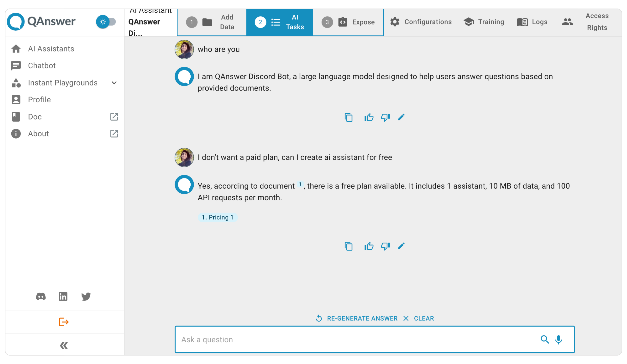627x364 pixels.
Task: Edit the free plan answer with pencil
Action: click(401, 246)
